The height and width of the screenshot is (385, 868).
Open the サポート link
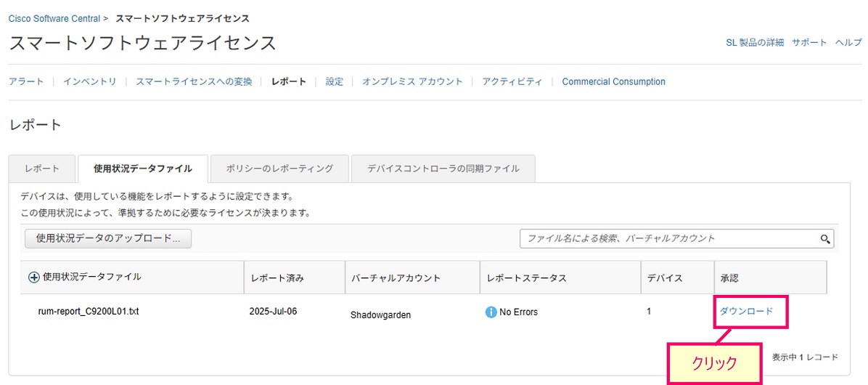(x=809, y=43)
